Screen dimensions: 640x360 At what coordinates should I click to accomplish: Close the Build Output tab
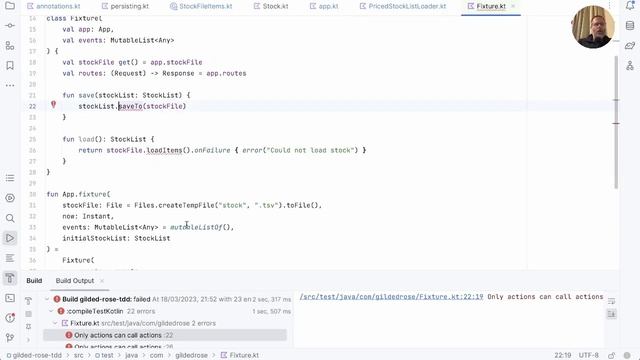coord(102,281)
